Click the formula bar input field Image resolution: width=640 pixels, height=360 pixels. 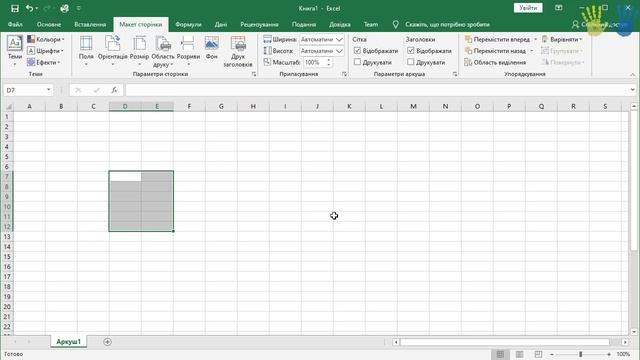pos(377,90)
